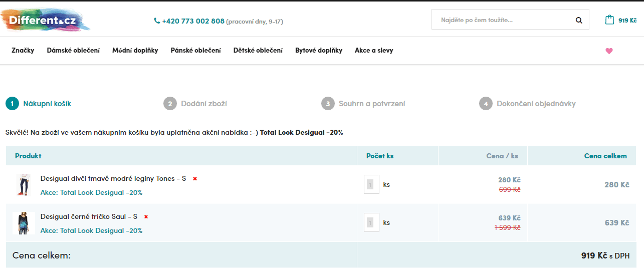This screenshot has width=644, height=268.
Task: Click the 'Cena celkem:' summary row label
Action: tap(42, 255)
